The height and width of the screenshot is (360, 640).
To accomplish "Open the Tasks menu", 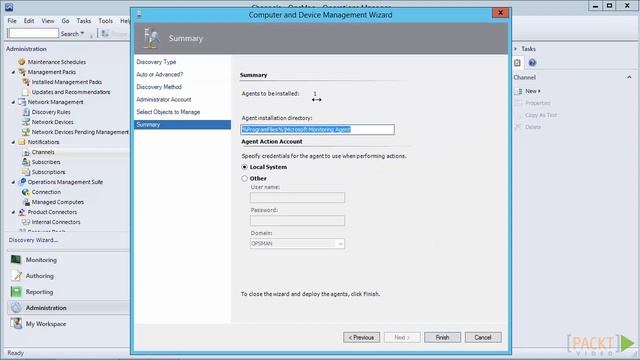I will tap(84, 21).
